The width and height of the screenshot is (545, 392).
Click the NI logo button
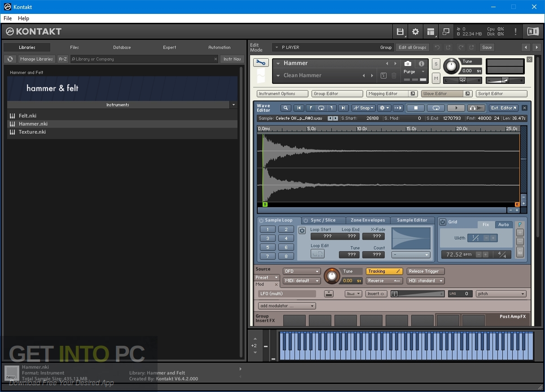coord(533,31)
